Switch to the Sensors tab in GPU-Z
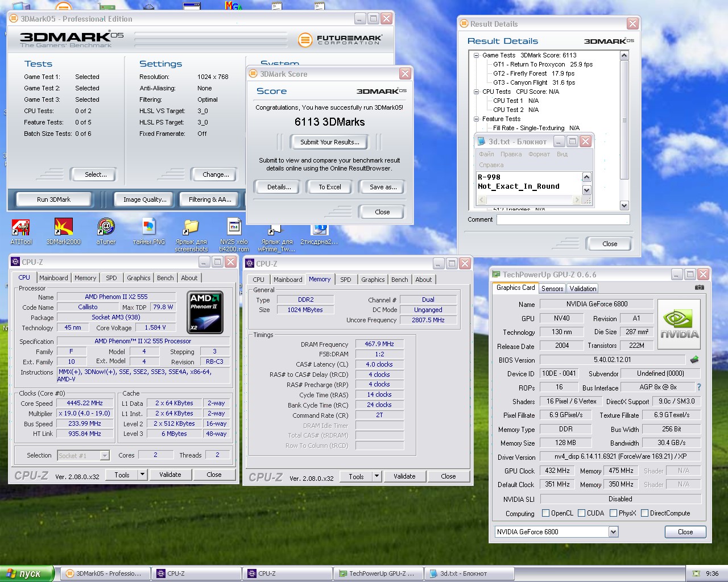The height and width of the screenshot is (582, 728). [552, 289]
